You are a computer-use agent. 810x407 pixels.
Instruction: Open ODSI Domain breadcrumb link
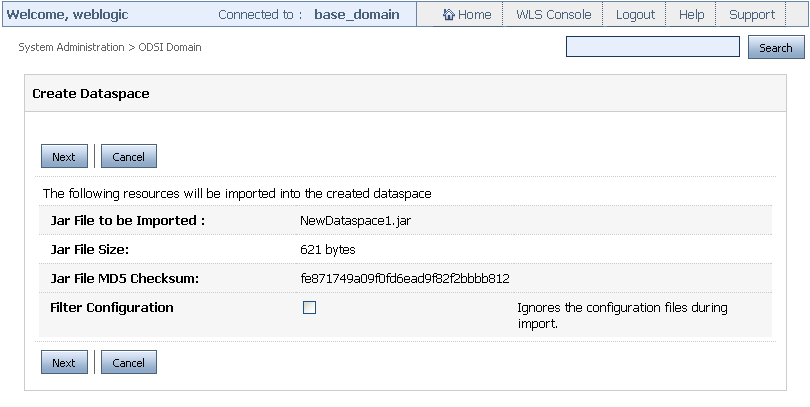pyautogui.click(x=170, y=47)
